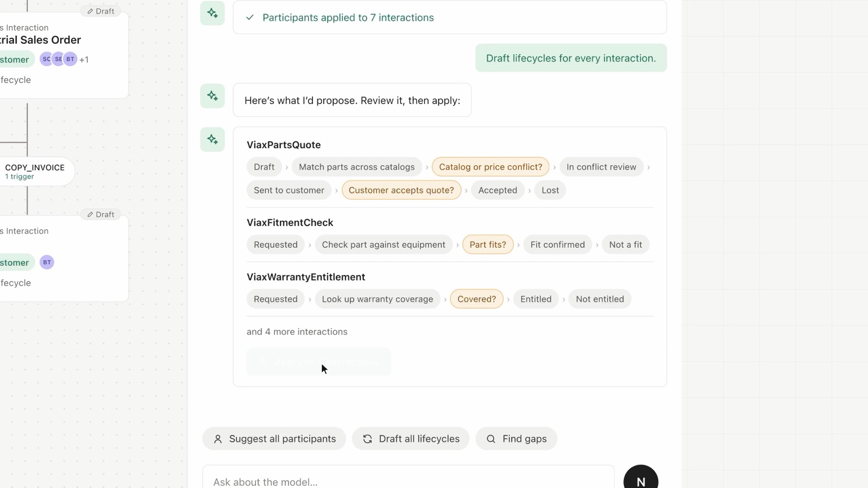Select the 'Part fits?' decision chip
Viewport: 868px width, 488px height.
[x=488, y=245]
